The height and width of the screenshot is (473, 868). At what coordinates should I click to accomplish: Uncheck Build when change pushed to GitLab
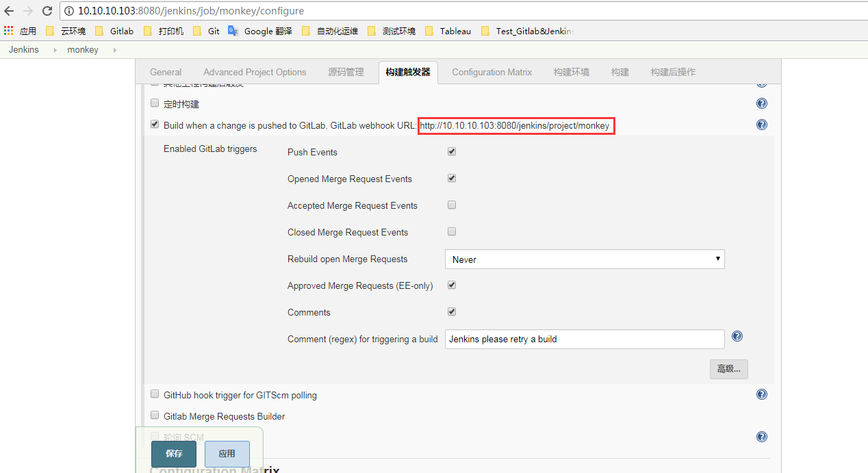155,125
